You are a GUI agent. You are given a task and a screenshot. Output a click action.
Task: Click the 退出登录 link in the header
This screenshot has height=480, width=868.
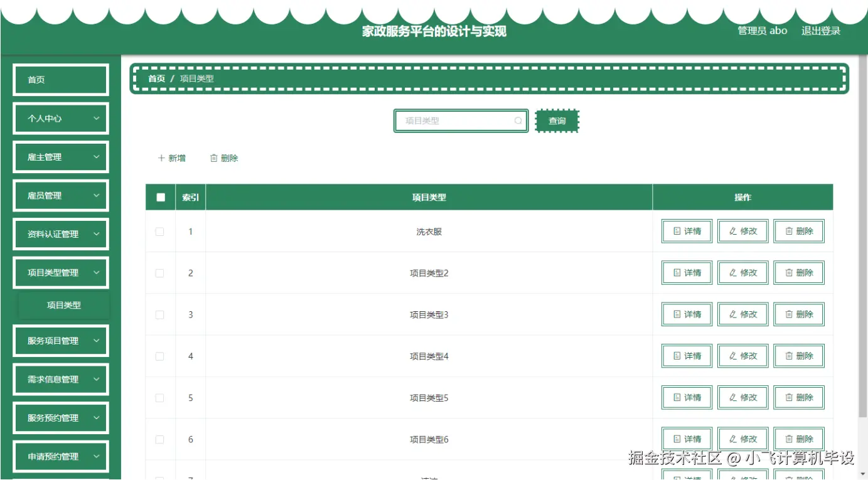820,30
